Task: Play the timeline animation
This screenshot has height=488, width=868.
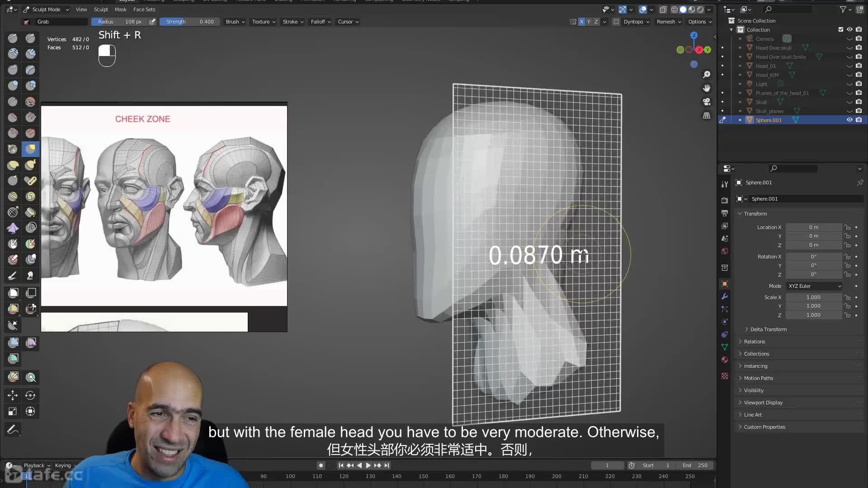Action: [x=368, y=465]
